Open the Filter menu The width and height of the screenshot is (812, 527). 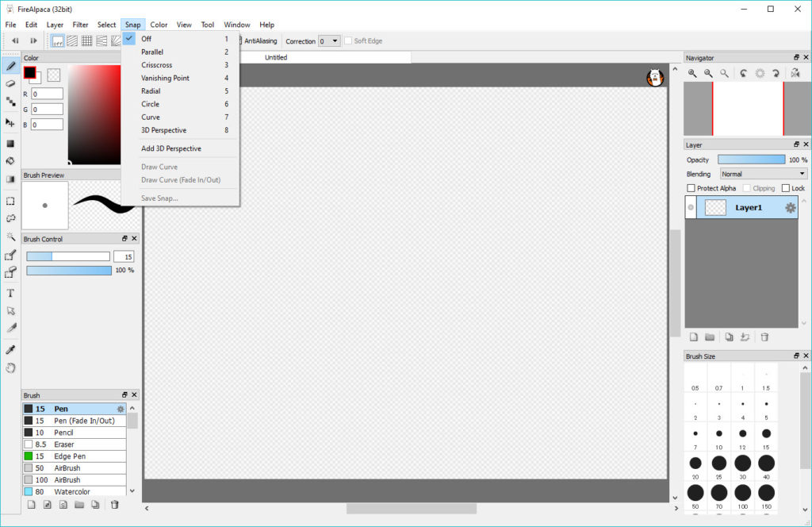pos(80,25)
